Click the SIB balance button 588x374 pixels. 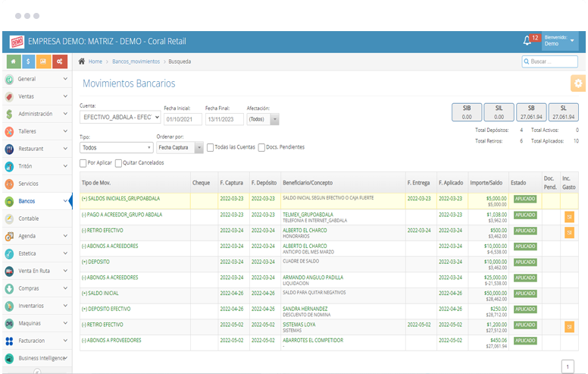coord(467,112)
